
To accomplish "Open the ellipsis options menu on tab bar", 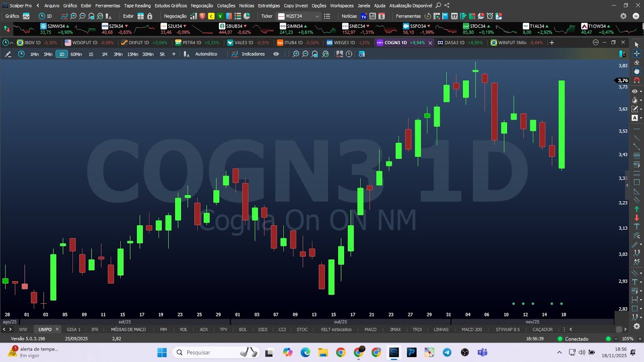I will (596, 43).
